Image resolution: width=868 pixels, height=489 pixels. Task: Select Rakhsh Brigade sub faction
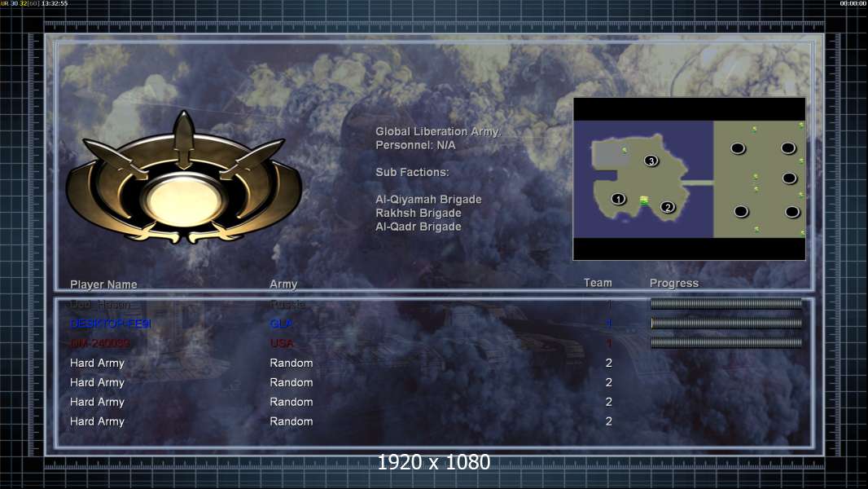pos(418,214)
